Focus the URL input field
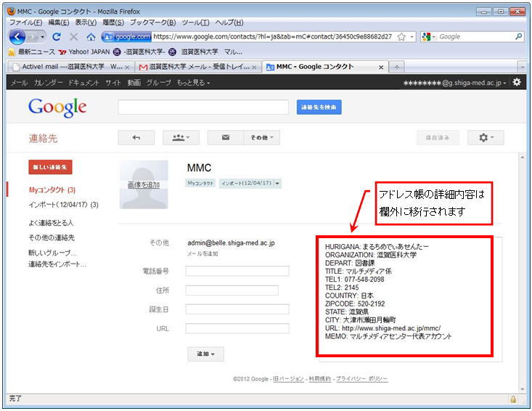 tap(237, 328)
